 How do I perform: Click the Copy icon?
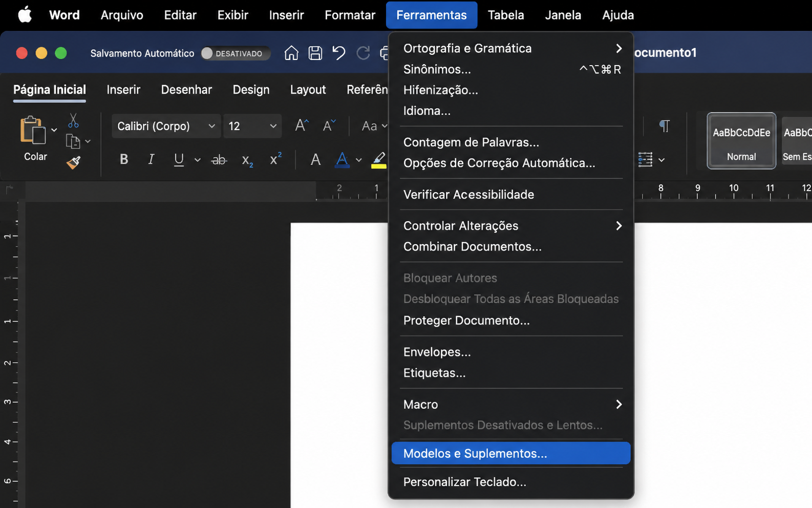coord(73,141)
